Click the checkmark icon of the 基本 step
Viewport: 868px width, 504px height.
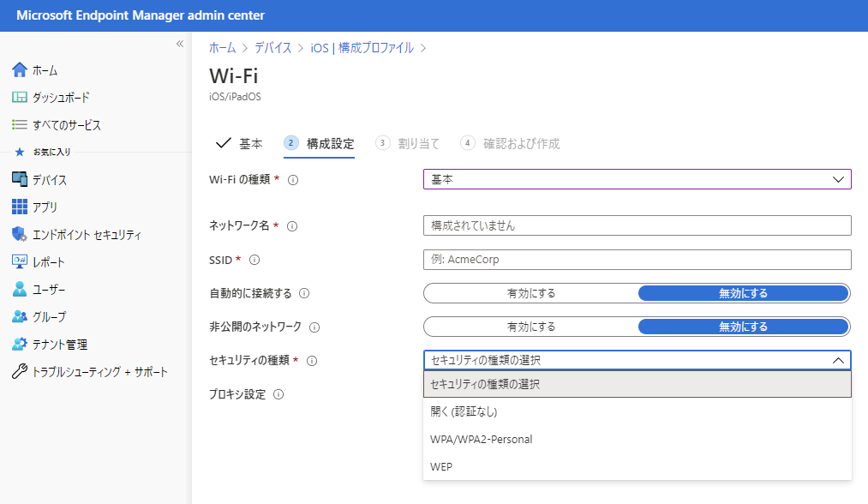tap(223, 143)
